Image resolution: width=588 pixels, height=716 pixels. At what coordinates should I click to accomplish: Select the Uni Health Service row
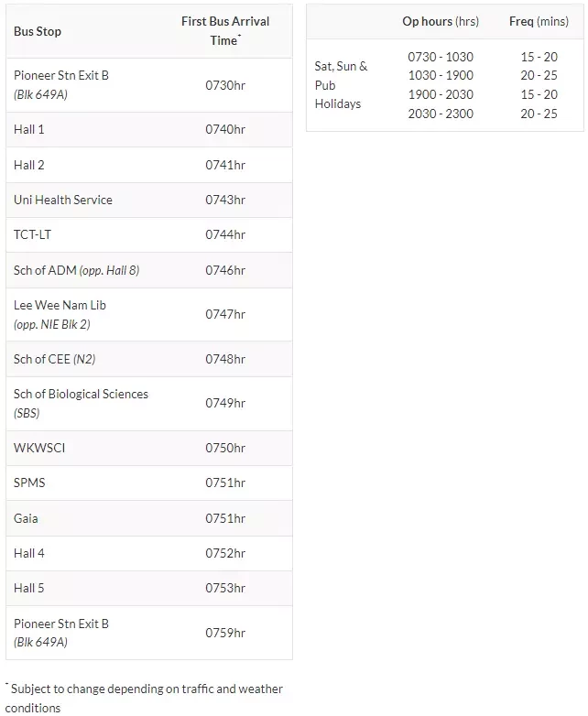149,200
